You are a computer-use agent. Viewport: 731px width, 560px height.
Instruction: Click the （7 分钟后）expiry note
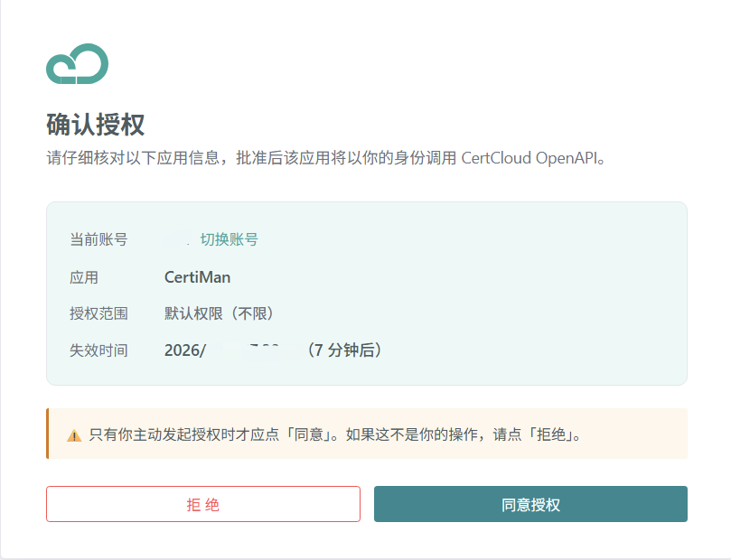point(343,350)
